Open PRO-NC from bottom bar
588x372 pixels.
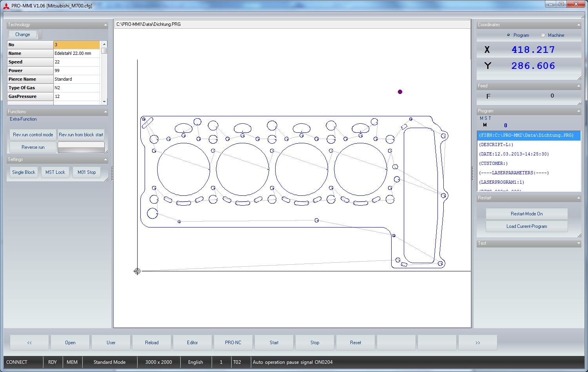[233, 343]
